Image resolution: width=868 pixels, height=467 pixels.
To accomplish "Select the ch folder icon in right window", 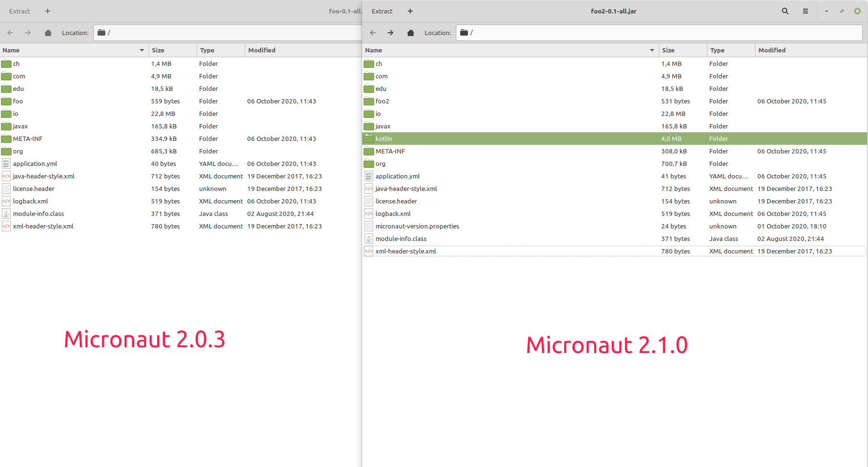I will tap(369, 63).
